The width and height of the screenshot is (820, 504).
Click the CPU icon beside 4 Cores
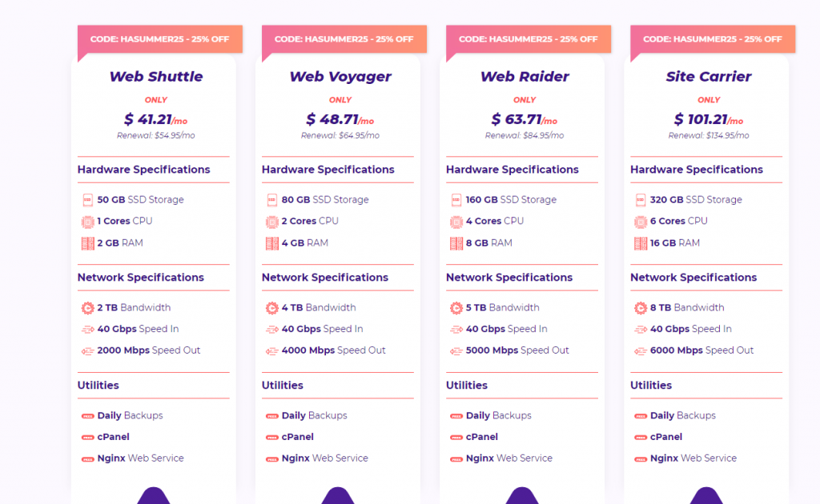coord(456,222)
